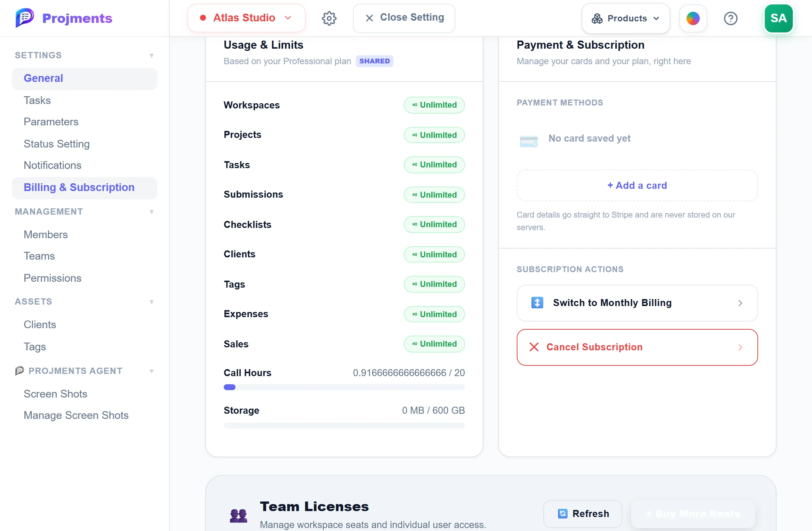This screenshot has width=812, height=531.
Task: Click the Storage usage progress bar
Action: [344, 426]
